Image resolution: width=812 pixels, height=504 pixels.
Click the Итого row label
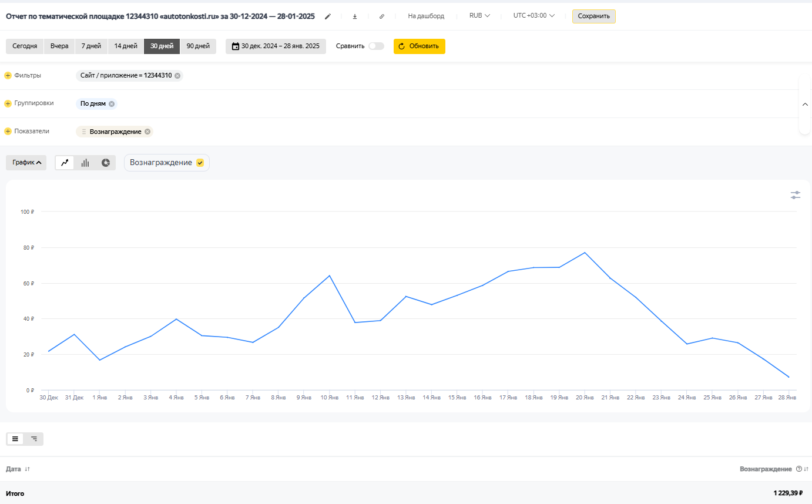pyautogui.click(x=15, y=493)
